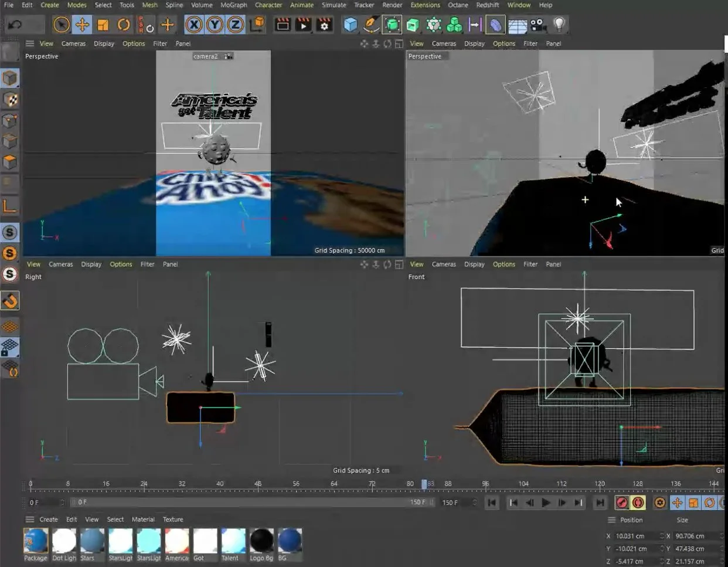Select the Talent material swatch
Viewport: 728px width, 567px height.
coord(233,541)
